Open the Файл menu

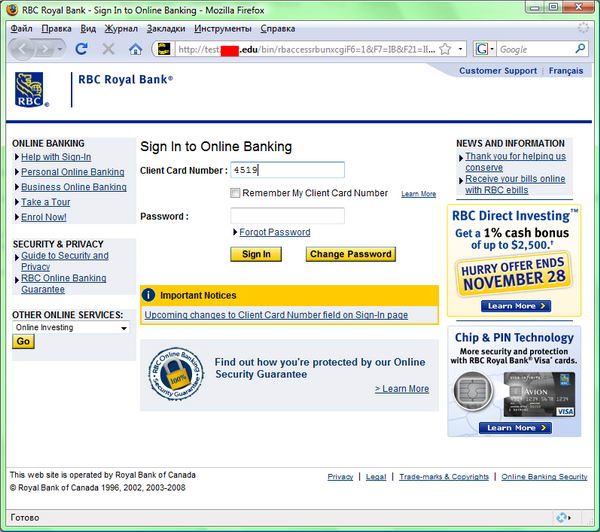21,29
